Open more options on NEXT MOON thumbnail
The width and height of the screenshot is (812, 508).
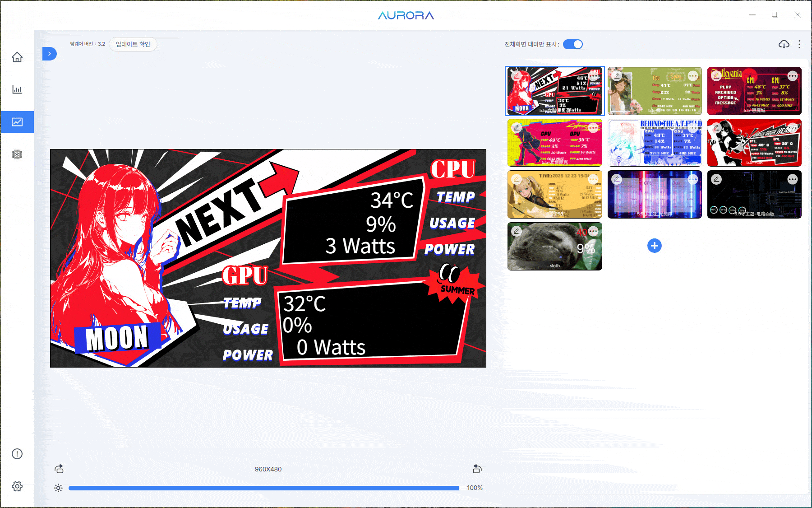[593, 76]
